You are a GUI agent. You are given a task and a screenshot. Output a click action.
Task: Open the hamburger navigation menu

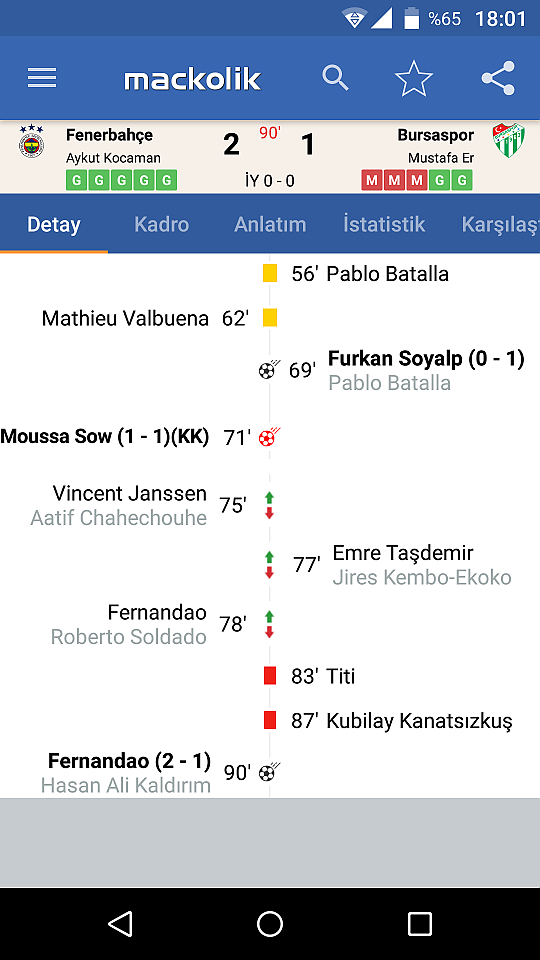click(x=42, y=78)
